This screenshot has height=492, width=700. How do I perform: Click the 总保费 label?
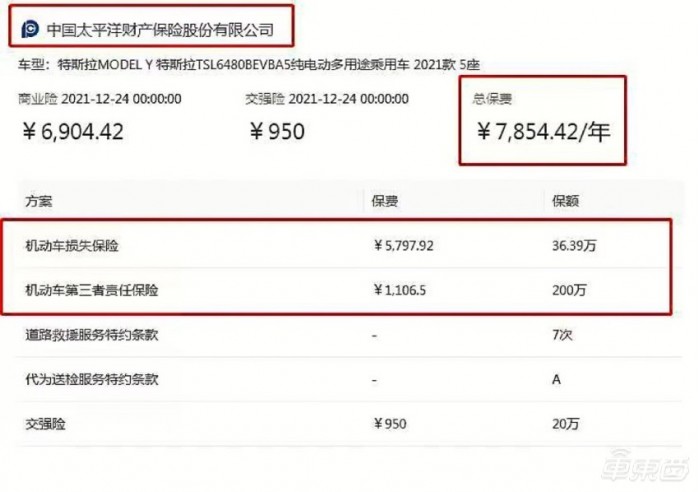491,99
